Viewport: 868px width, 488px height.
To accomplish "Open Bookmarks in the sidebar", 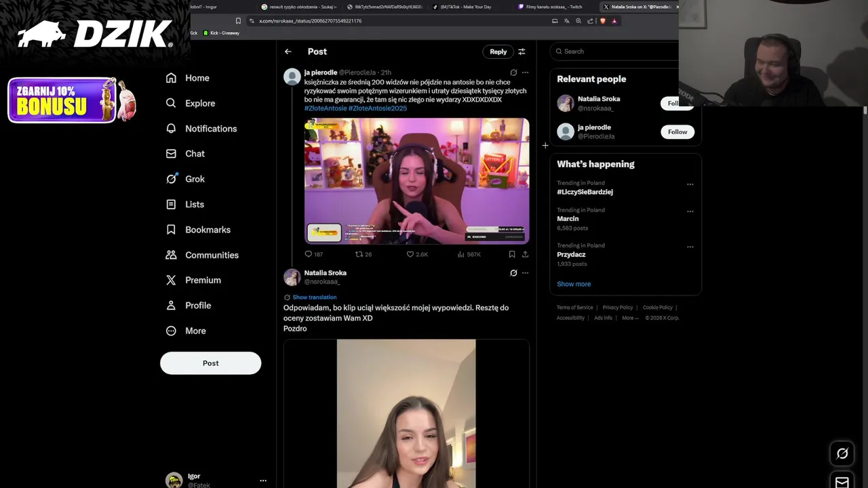I will pyautogui.click(x=198, y=230).
